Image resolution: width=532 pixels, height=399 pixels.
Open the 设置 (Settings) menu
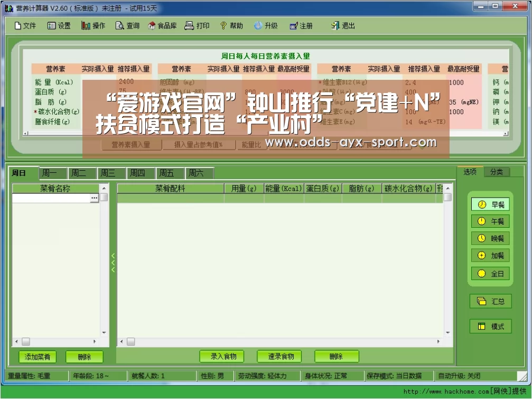59,25
